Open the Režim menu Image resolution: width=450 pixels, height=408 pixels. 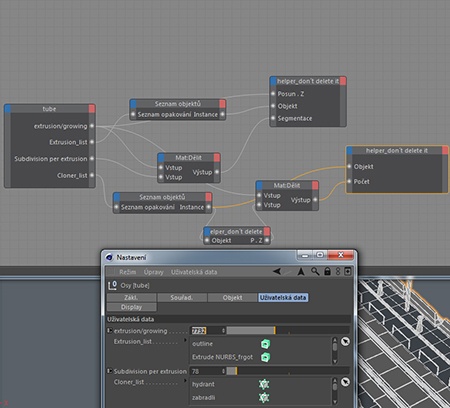point(128,272)
